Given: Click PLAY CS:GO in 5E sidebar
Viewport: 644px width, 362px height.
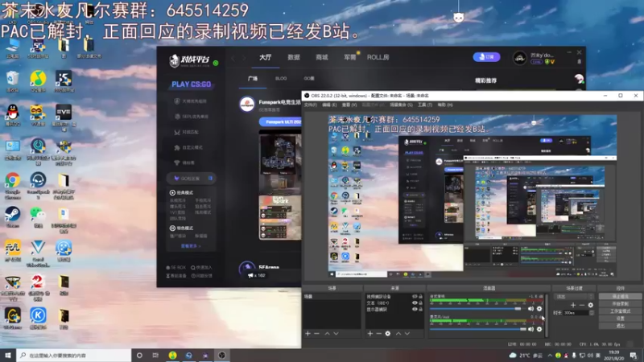Looking at the screenshot, I should [x=192, y=84].
